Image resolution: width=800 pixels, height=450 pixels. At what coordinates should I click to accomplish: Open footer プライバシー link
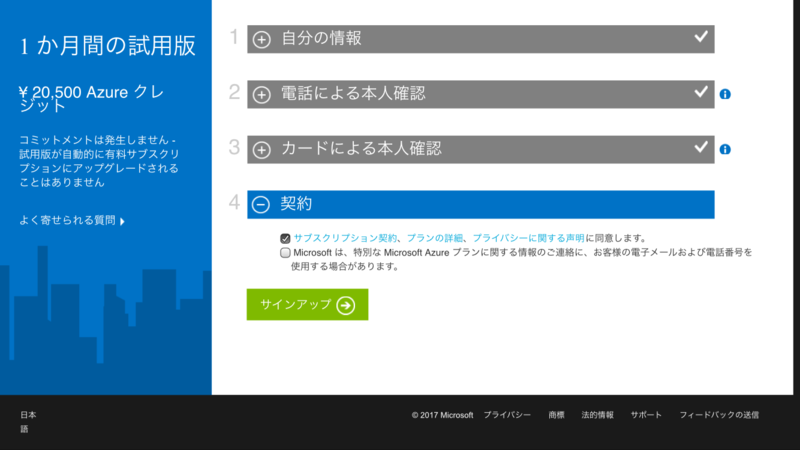[x=507, y=415]
